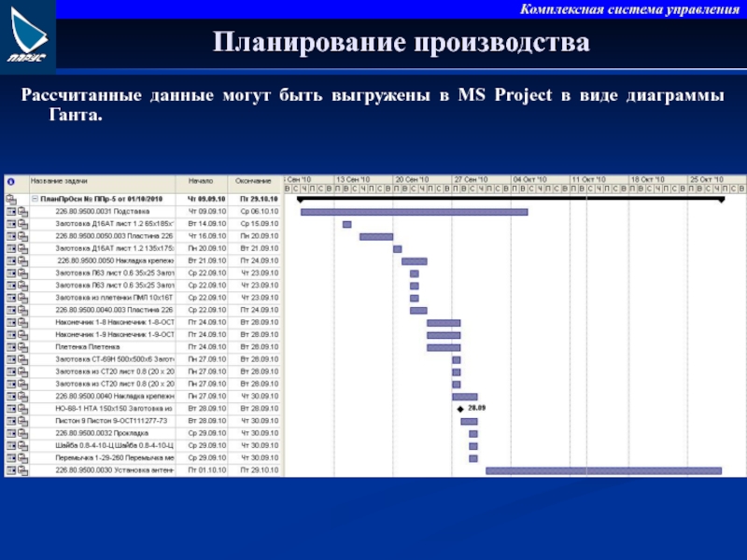Select task 226.80.9500.0032 Прокладка
Image resolution: width=747 pixels, height=560 pixels.
[102, 433]
